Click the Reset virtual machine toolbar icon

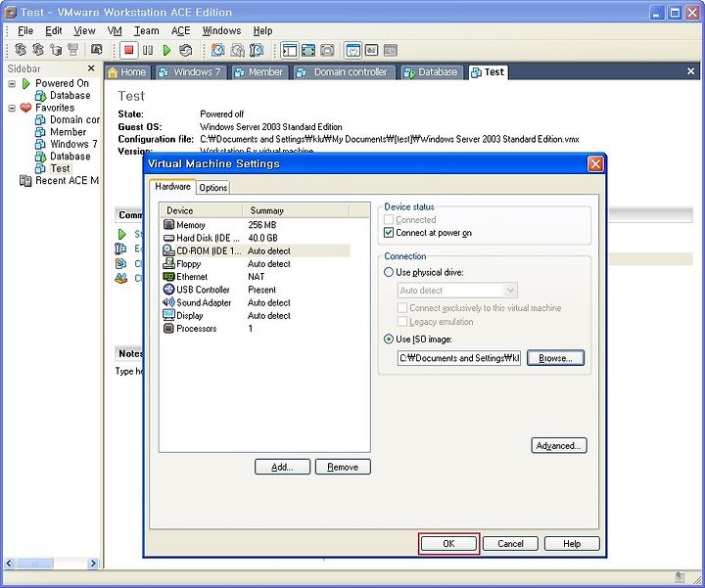185,50
